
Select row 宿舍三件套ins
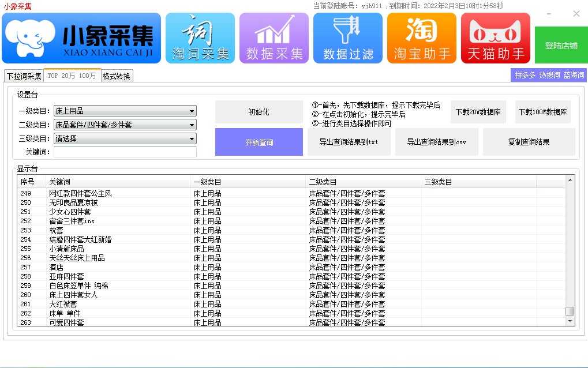pos(291,221)
